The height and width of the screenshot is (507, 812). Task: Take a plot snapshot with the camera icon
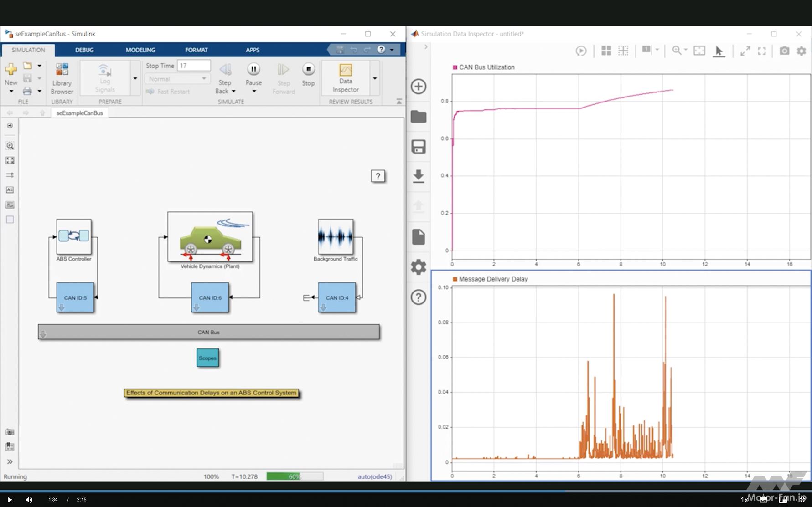[x=784, y=51]
